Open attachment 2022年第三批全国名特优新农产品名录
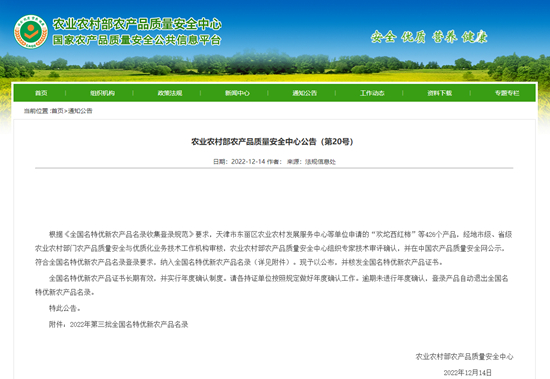Screen dimensions: 550x379 [129, 325]
